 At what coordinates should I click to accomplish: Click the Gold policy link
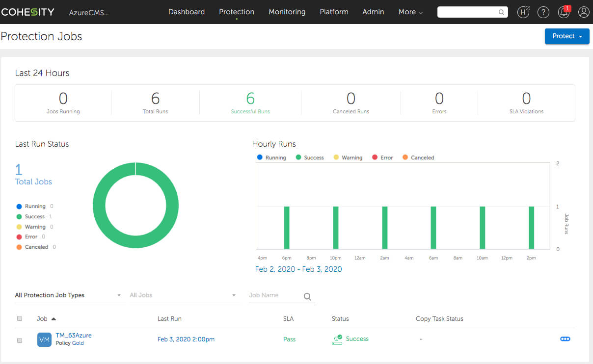78,343
